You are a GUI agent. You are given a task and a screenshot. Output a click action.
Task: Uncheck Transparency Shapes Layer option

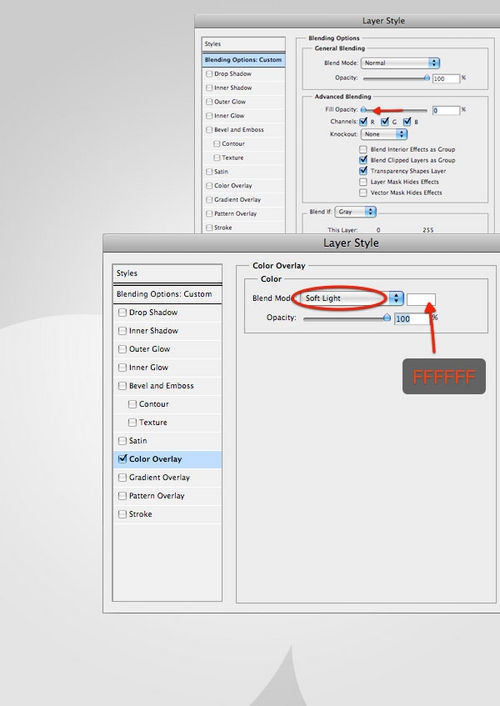[363, 171]
